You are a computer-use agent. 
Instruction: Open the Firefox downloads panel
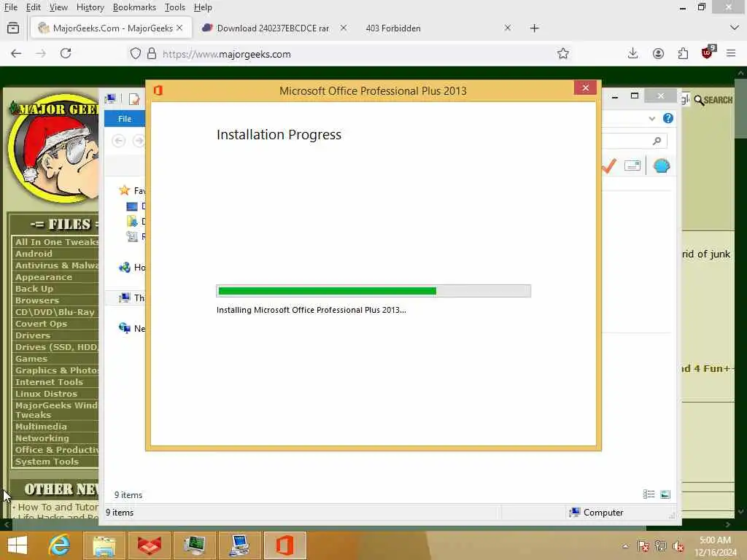[x=632, y=53]
